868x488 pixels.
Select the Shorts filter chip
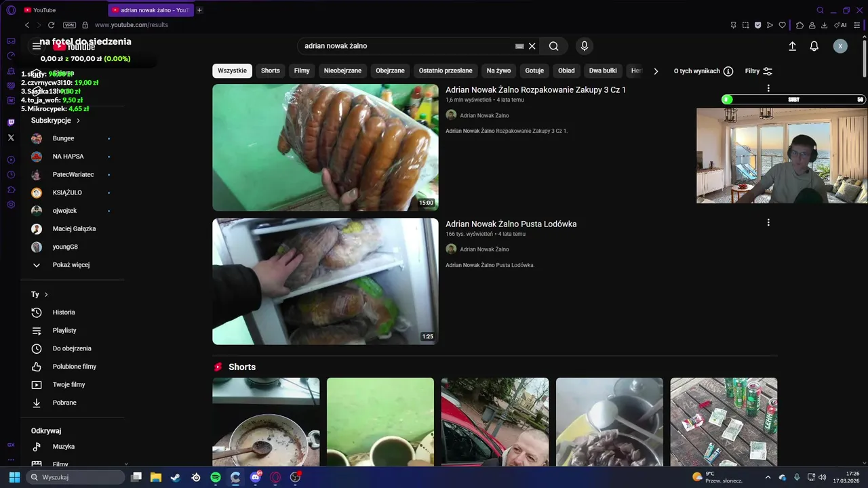click(271, 70)
